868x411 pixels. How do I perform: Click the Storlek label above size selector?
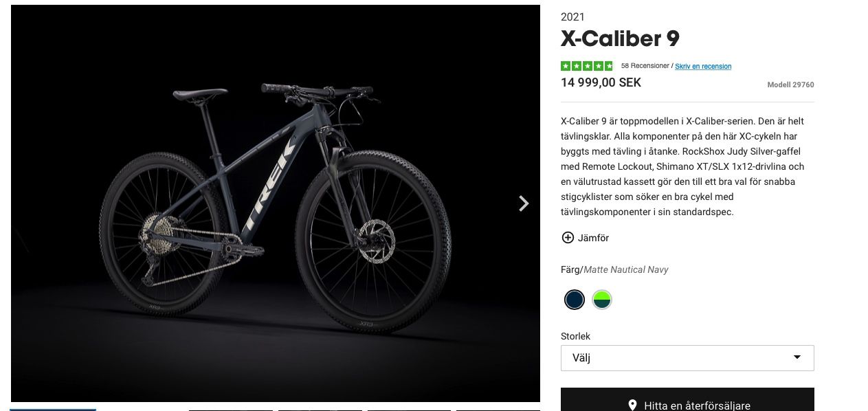click(575, 336)
